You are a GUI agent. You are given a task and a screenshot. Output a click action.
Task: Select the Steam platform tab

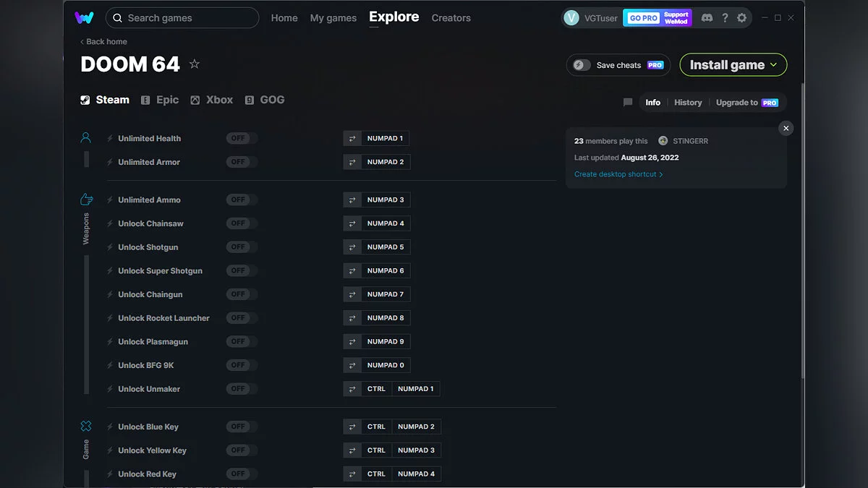[x=105, y=100]
